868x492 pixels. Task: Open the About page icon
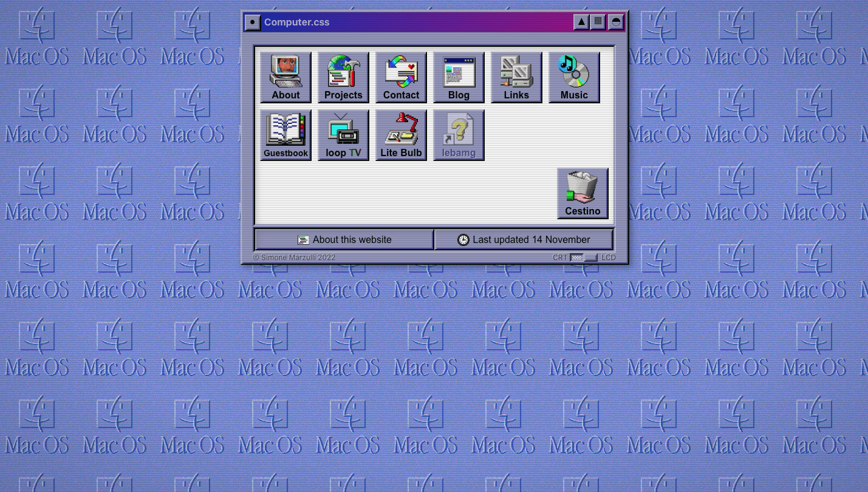285,77
